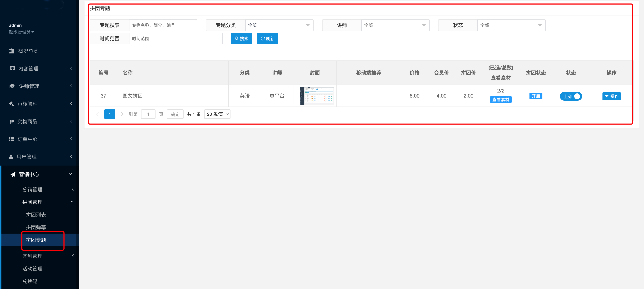Open the admin 超级管理员 user dropdown

22,32
